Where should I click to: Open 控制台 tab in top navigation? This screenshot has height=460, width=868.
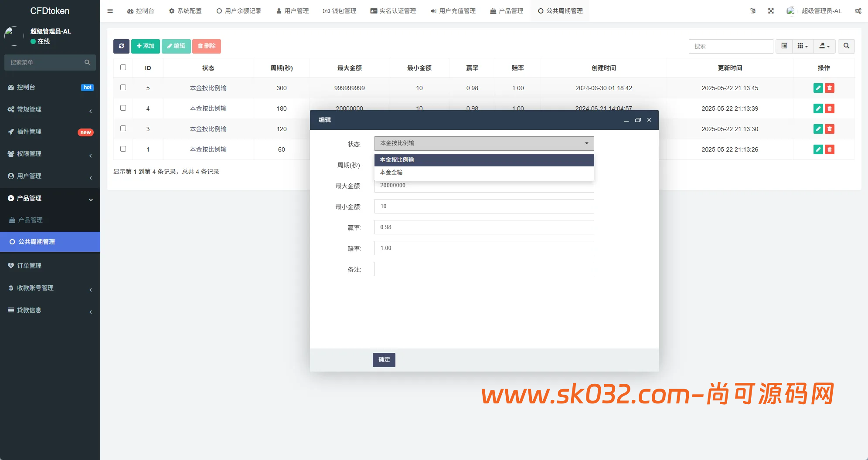tap(140, 11)
